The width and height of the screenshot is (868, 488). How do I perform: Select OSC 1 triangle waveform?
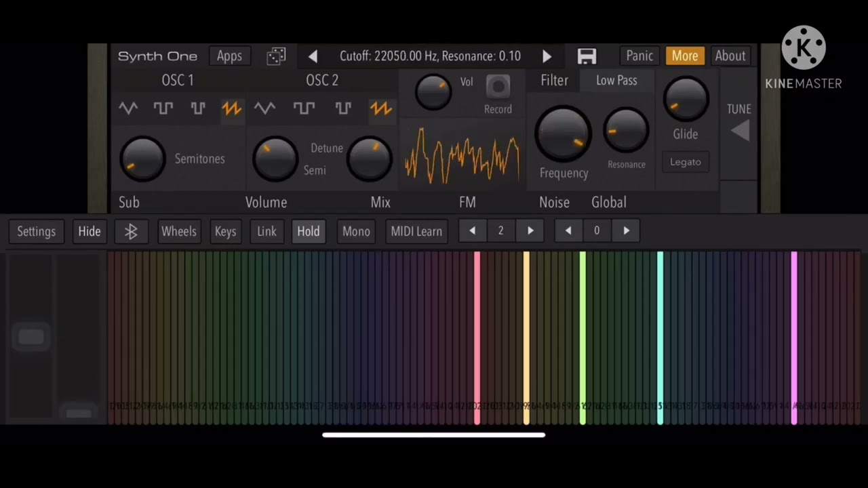point(128,108)
